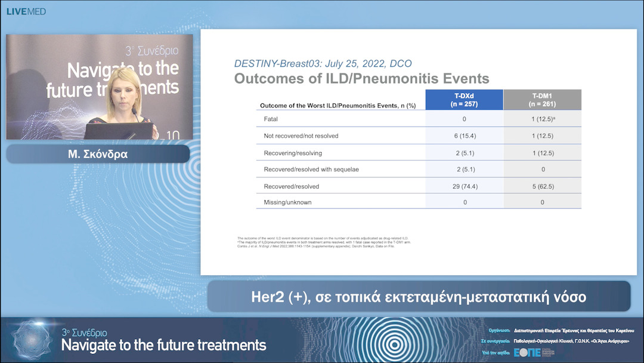Select the speaker name label M. Σκόνδρα
This screenshot has height=363, width=644.
(98, 154)
